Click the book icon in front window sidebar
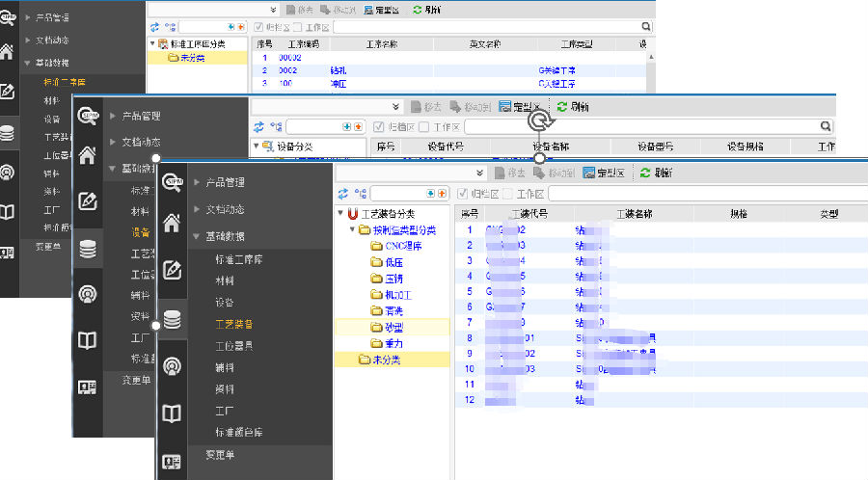The width and height of the screenshot is (868, 480). pos(173,413)
